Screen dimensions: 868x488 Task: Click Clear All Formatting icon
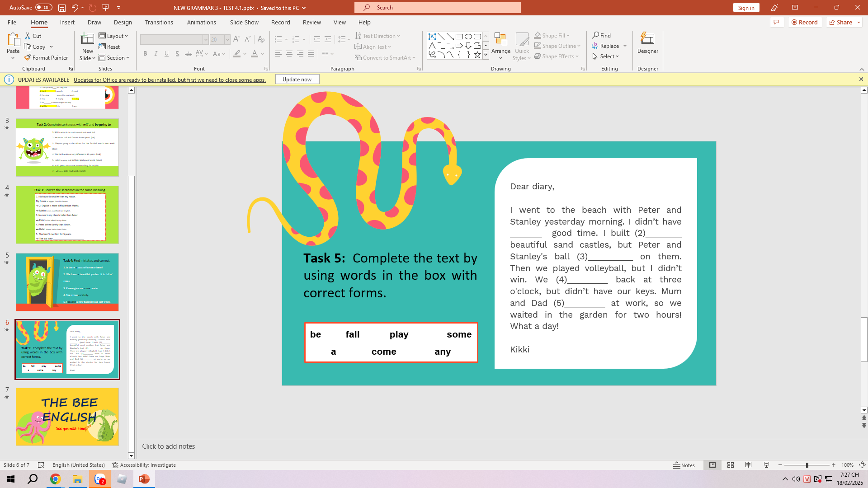point(261,40)
